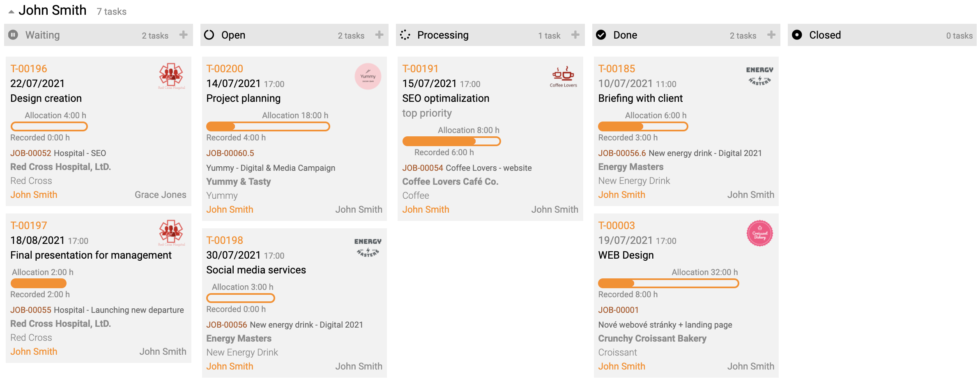Open the Red Cross Hospital logo on T-00196
Viewport: 980px width, 381px height.
[x=171, y=76]
